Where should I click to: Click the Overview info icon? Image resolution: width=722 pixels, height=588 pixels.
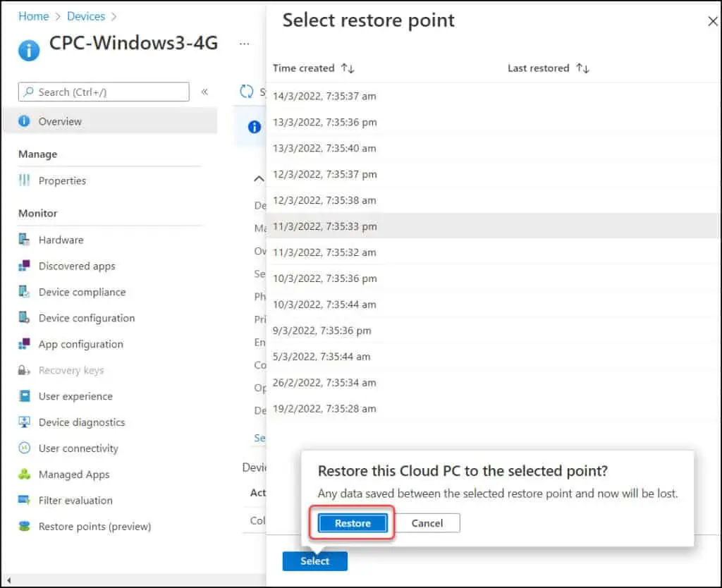pyautogui.click(x=24, y=121)
